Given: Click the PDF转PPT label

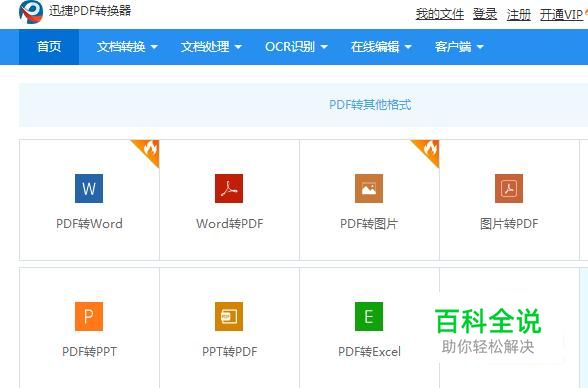Looking at the screenshot, I should click(89, 352).
